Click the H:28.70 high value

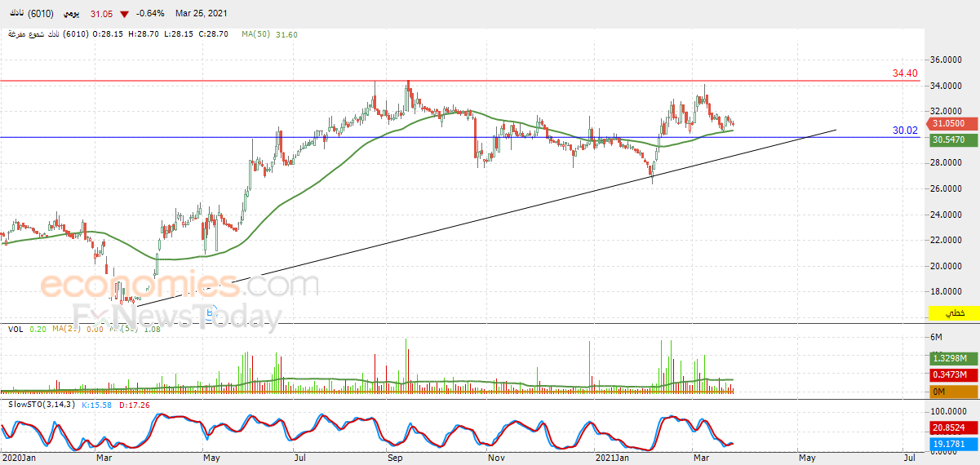click(144, 34)
